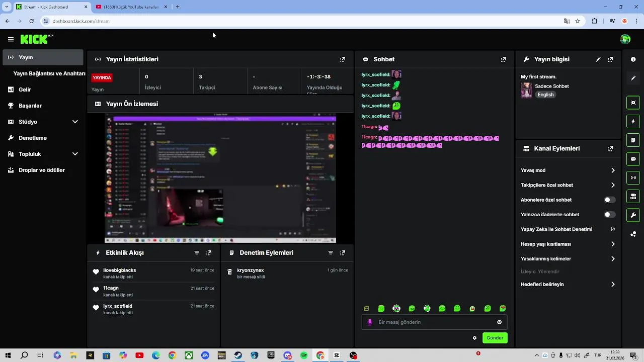Pop out the Yayın İstatistikleri panel

pyautogui.click(x=343, y=59)
